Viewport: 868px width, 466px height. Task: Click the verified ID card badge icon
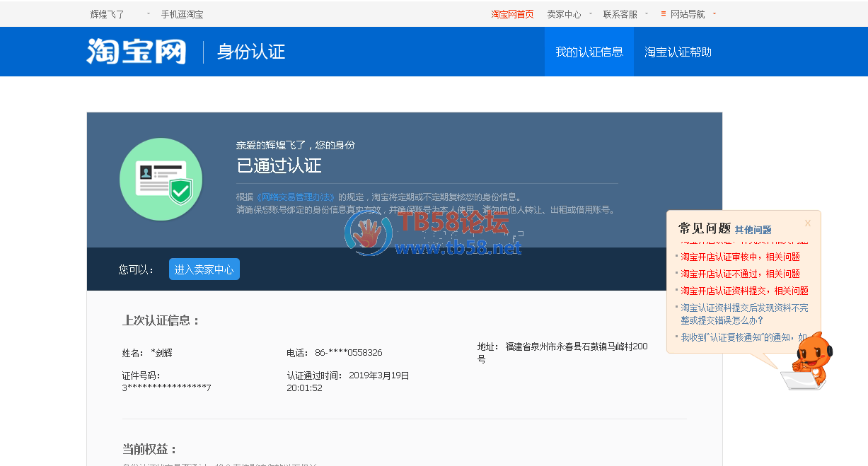coord(161,179)
